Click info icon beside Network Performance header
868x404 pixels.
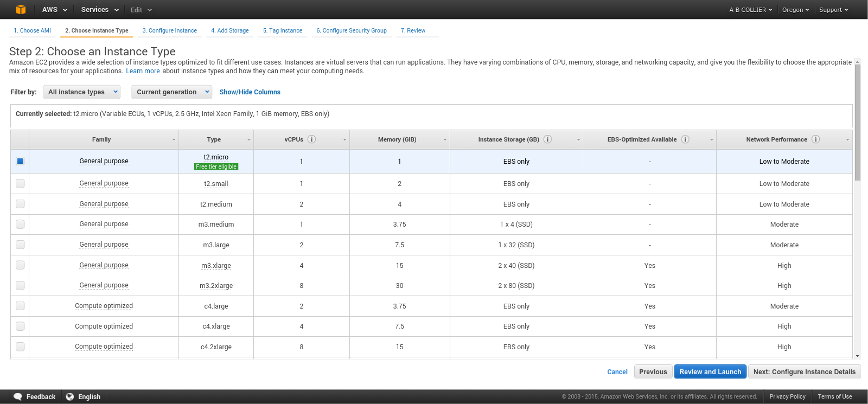click(815, 139)
